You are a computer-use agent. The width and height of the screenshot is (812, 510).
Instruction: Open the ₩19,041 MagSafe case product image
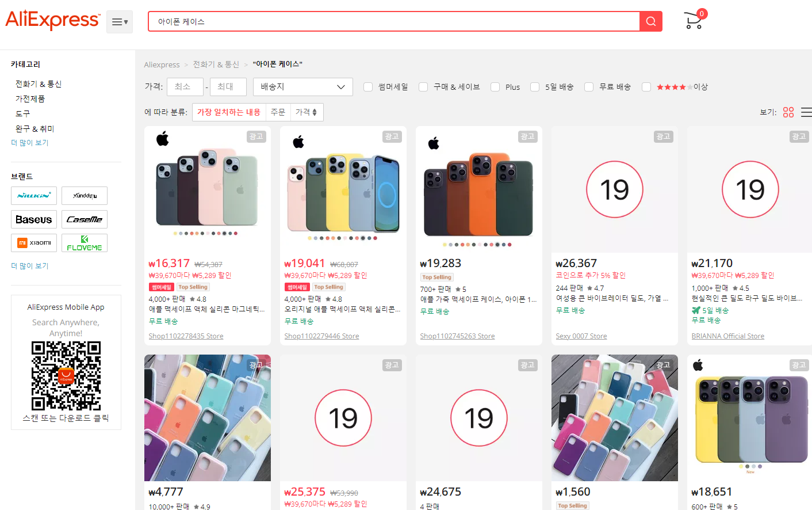pyautogui.click(x=343, y=189)
